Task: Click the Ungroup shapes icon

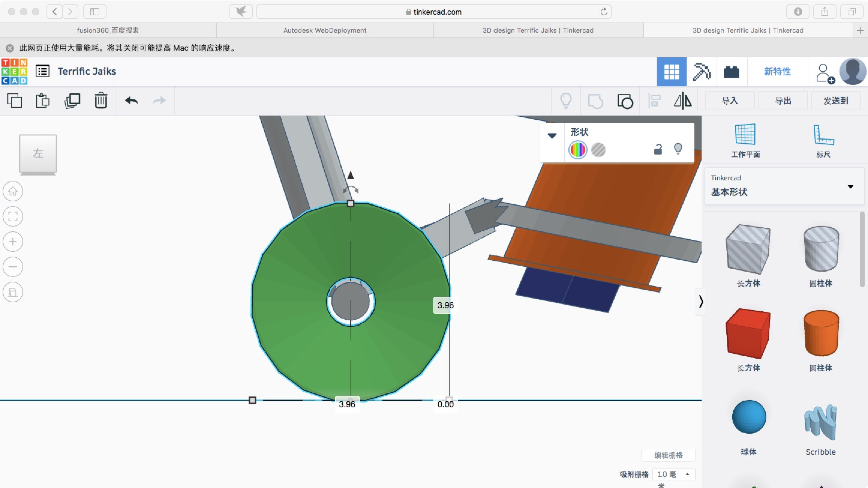Action: pyautogui.click(x=625, y=101)
